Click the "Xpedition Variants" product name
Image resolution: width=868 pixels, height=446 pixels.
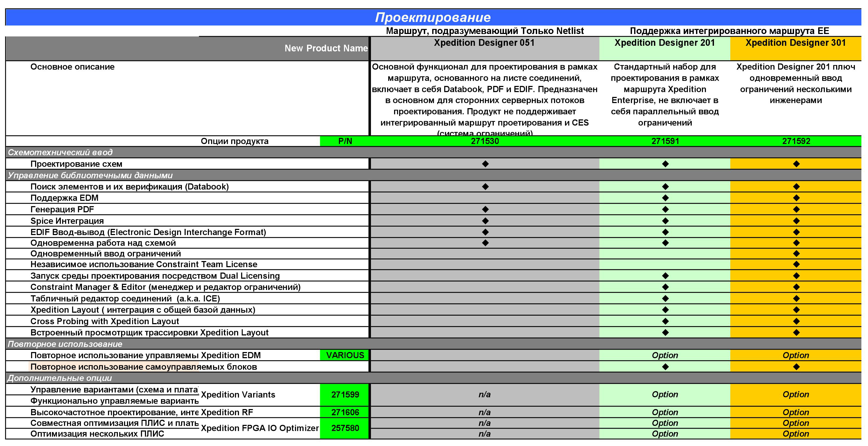tap(238, 395)
